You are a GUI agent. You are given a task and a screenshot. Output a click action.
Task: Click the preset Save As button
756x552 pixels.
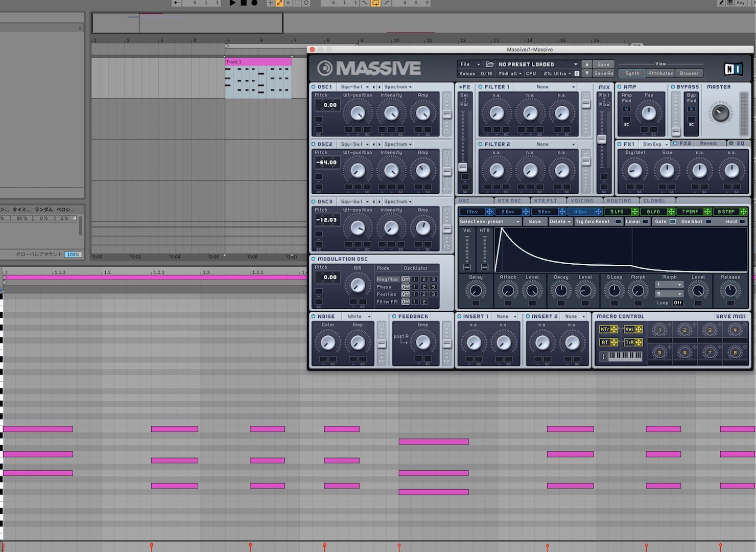(x=603, y=73)
